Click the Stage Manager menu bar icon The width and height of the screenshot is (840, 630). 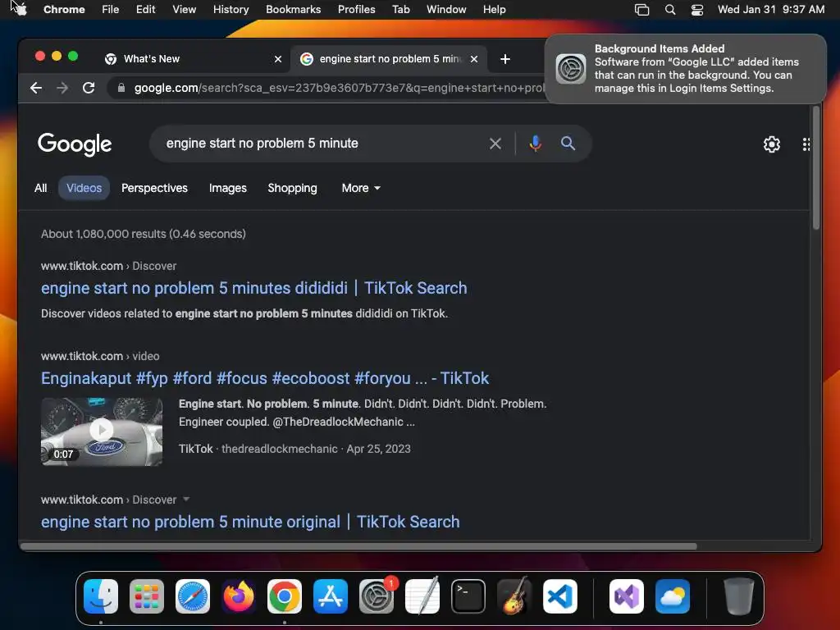[641, 10]
